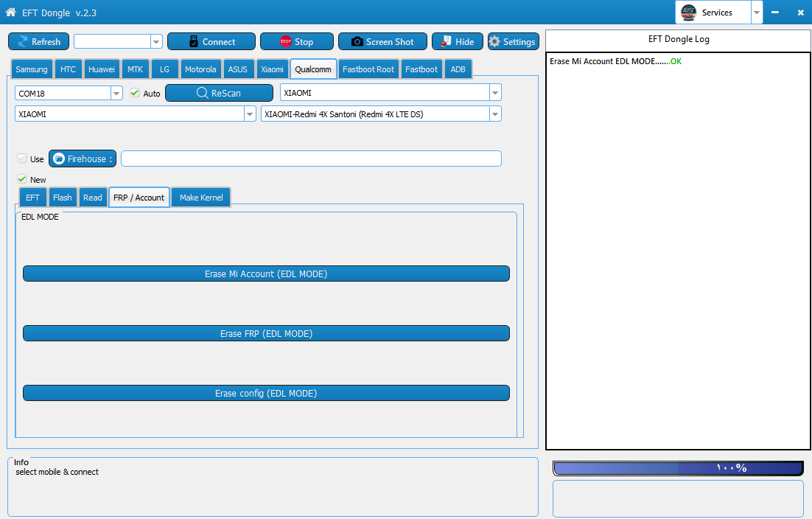Click the ReScan magnifier button
Viewport: 812px width, 519px height.
(x=219, y=93)
